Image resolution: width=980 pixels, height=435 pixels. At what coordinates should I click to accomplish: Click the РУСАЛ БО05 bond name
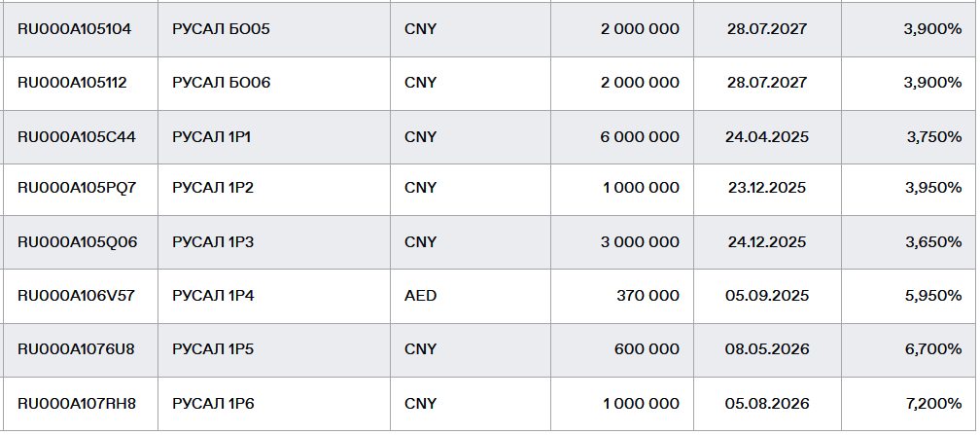coord(222,29)
